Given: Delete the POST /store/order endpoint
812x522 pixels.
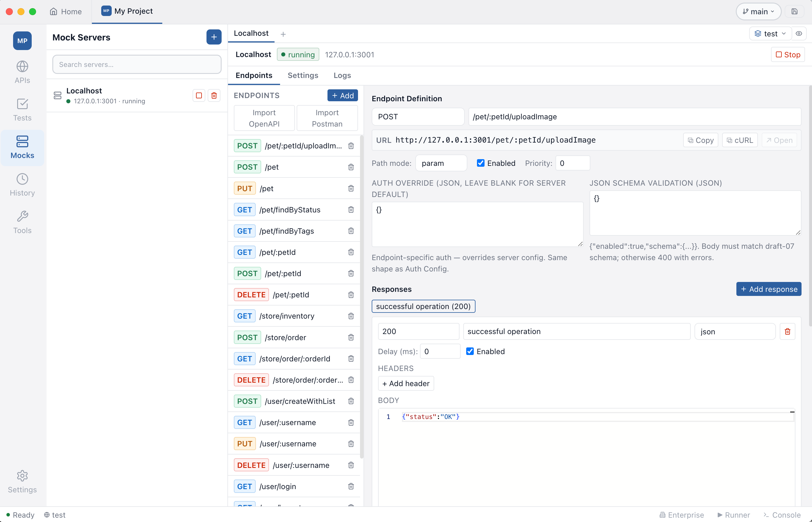Looking at the screenshot, I should tap(351, 337).
